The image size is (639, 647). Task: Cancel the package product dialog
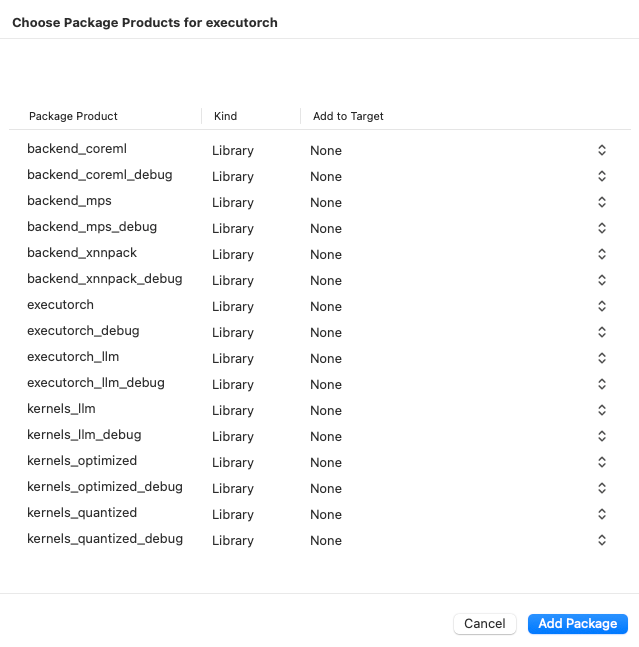(x=485, y=623)
